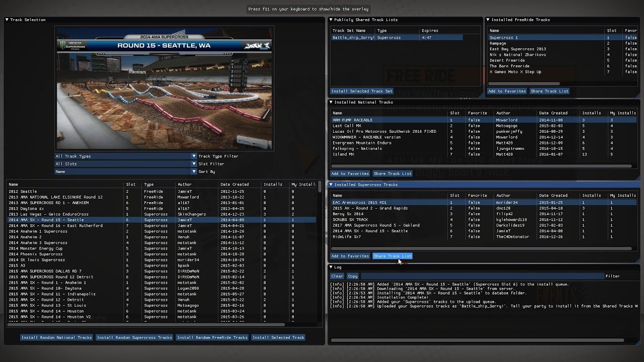Select '2013 Daytona sx' track row
644x362 pixels.
[x=162, y=208]
